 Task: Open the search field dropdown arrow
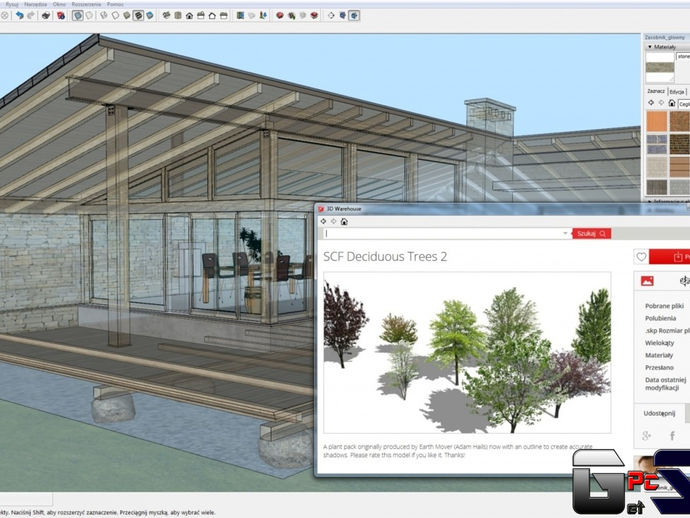point(566,233)
